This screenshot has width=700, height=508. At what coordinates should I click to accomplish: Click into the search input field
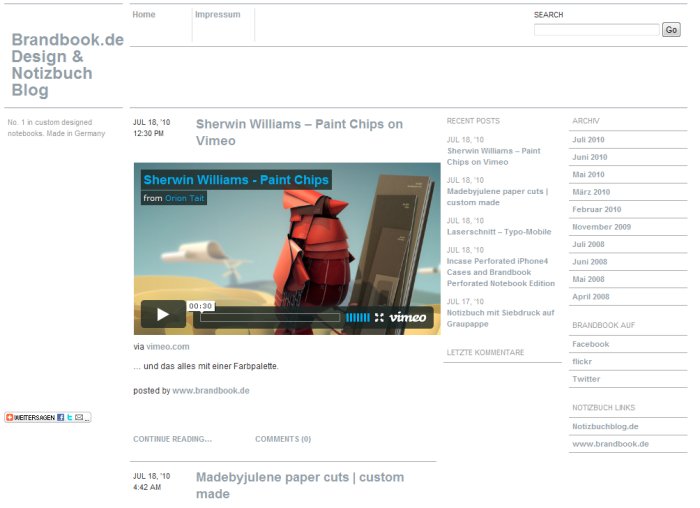click(x=596, y=30)
